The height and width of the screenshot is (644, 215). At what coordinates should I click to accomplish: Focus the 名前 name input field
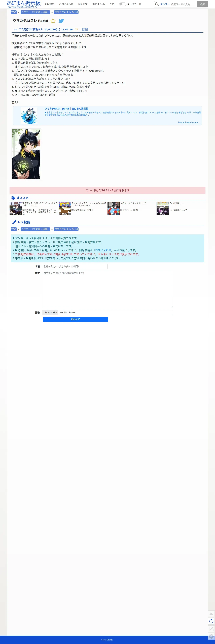tap(75, 266)
